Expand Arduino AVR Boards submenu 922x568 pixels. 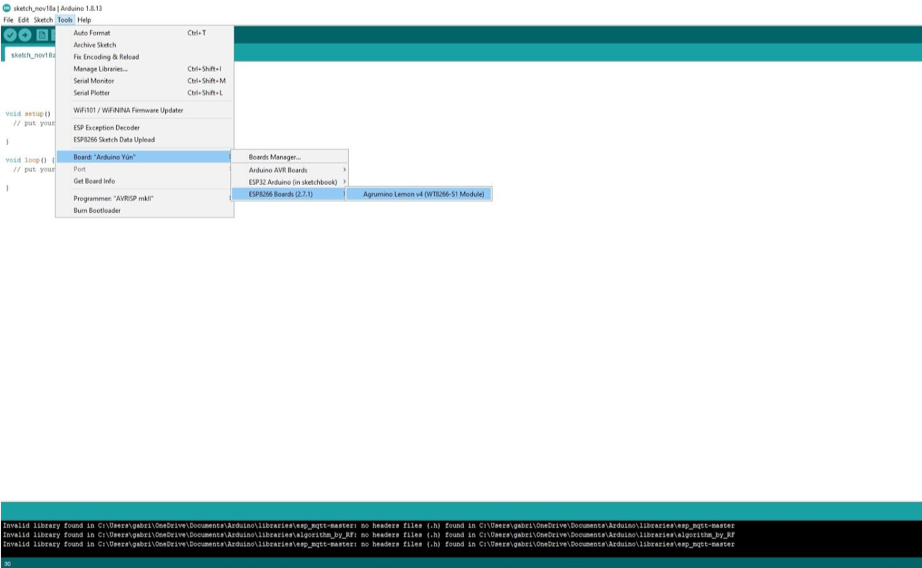(x=289, y=170)
